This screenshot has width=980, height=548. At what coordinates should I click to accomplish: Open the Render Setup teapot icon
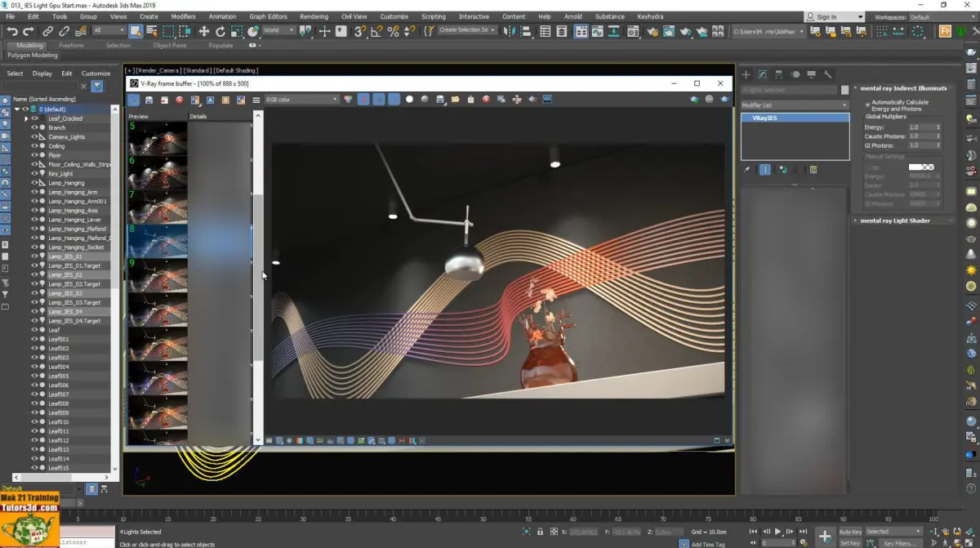[652, 31]
